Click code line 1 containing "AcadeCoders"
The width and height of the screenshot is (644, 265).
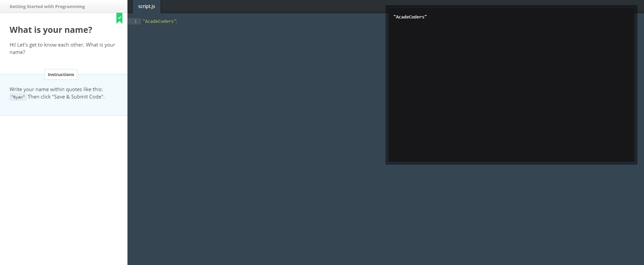[x=159, y=21]
